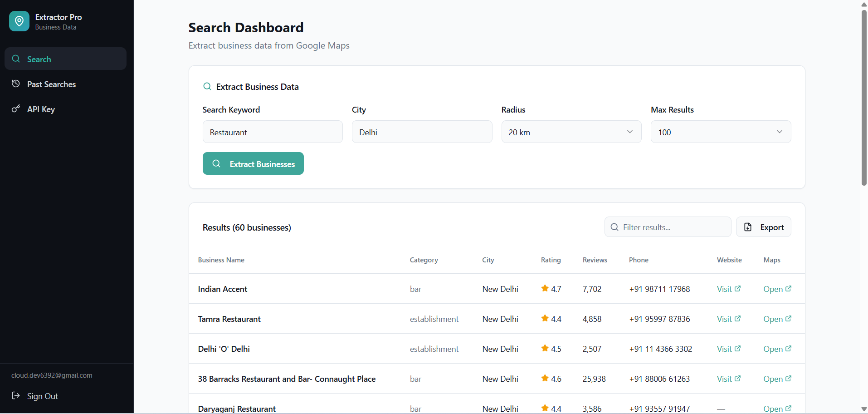Click the API Key key icon
The width and height of the screenshot is (868, 414).
click(15, 109)
